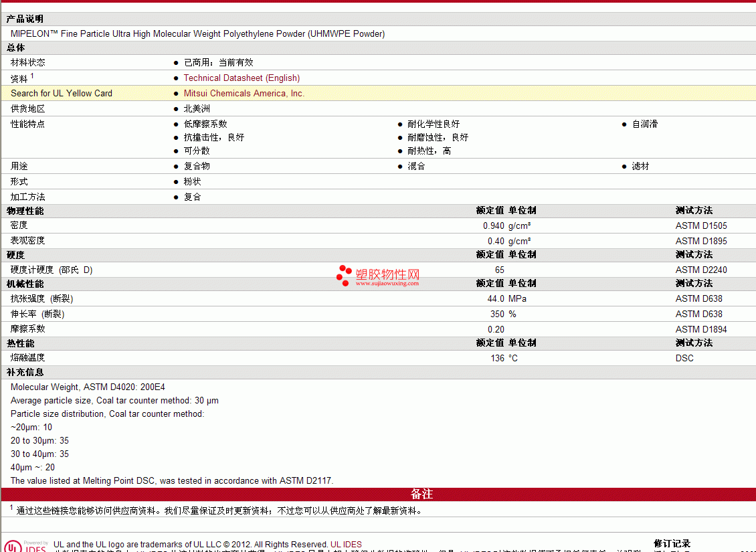Image resolution: width=756 pixels, height=552 pixels.
Task: Click the Molecular Weight, ASTM D4020: 200E4 line
Action: coord(88,387)
